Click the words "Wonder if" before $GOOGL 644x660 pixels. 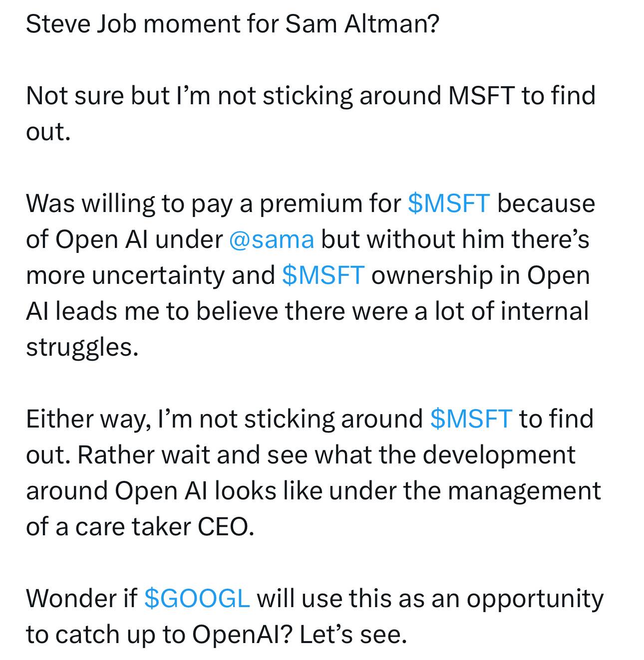point(82,598)
